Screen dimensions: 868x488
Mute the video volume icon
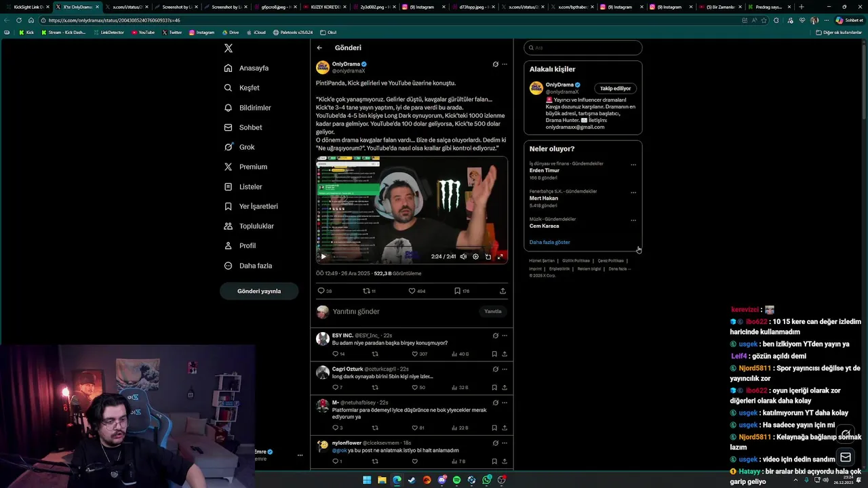(x=463, y=256)
